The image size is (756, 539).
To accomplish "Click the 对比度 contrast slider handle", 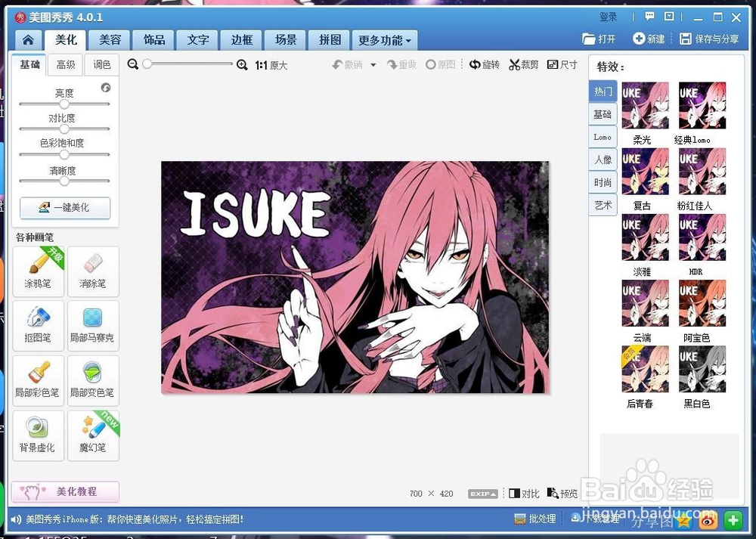I will pos(64,129).
